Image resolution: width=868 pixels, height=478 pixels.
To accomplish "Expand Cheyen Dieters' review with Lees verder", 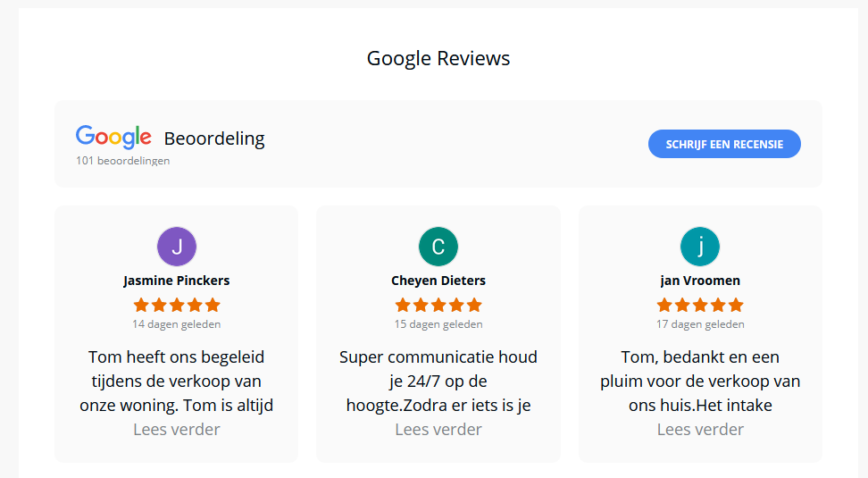I will click(438, 429).
